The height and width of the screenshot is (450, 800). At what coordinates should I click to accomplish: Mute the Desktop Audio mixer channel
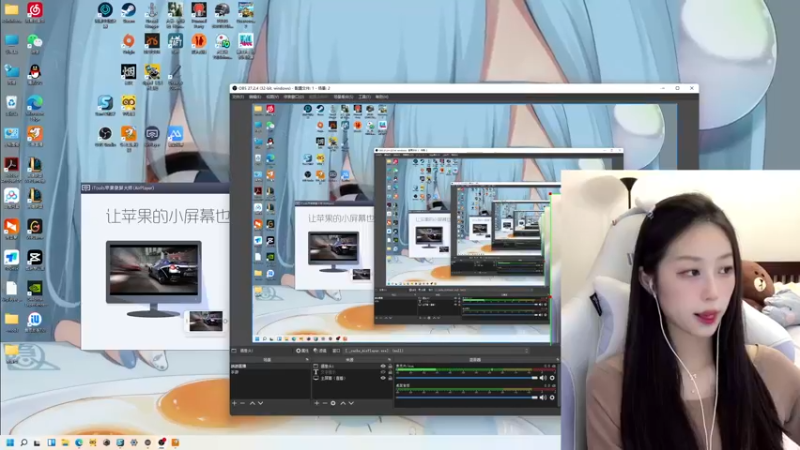point(543,397)
